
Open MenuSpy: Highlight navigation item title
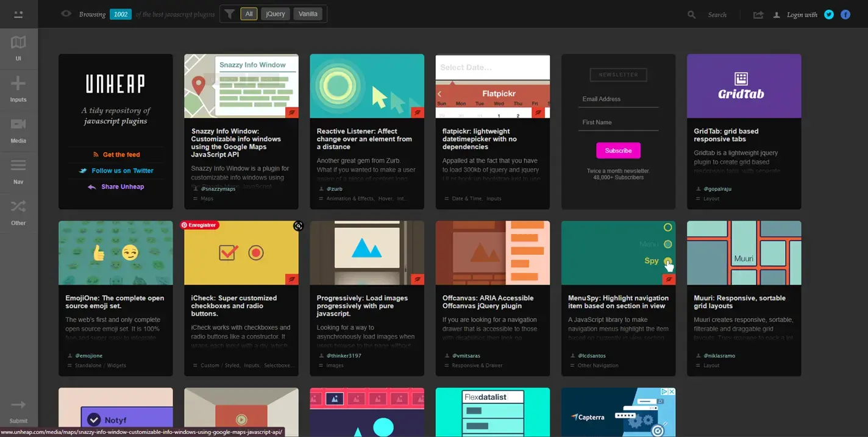tap(618, 302)
